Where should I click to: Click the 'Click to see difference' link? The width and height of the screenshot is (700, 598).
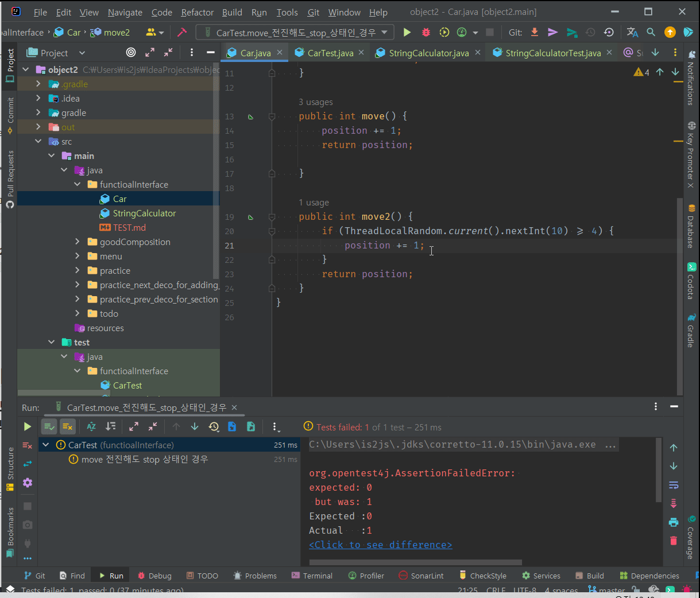380,545
